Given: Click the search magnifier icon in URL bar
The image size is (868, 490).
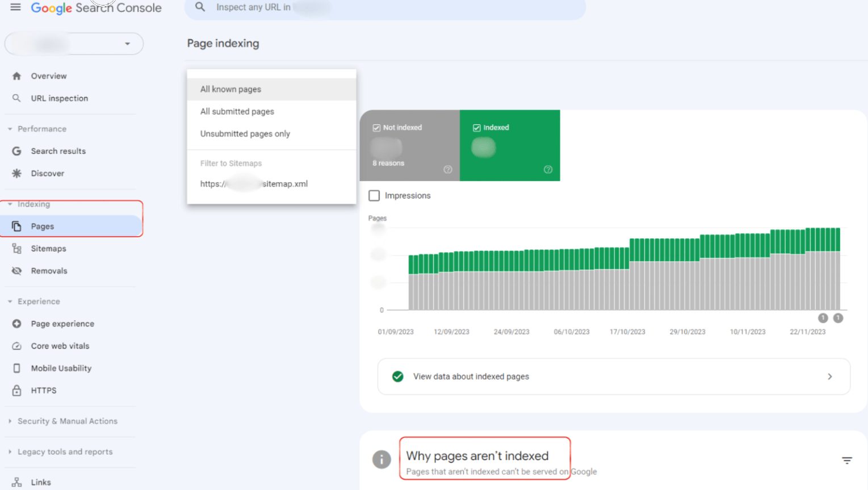Looking at the screenshot, I should [200, 7].
